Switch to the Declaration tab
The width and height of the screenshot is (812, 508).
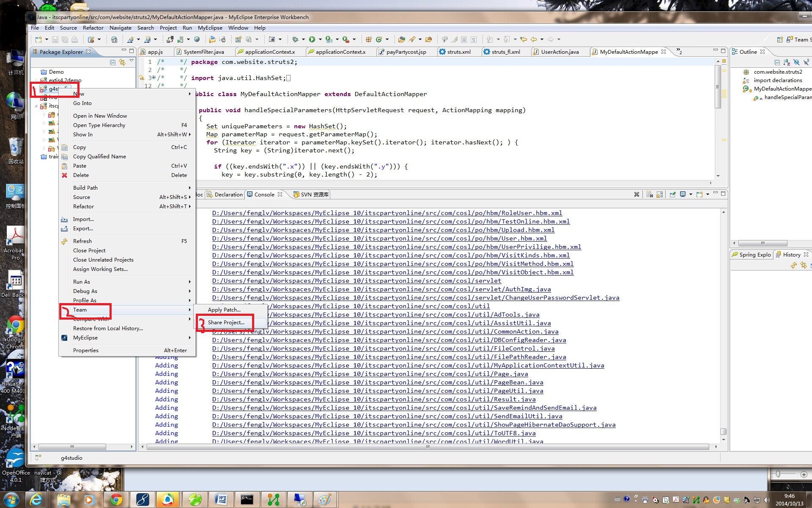(225, 194)
